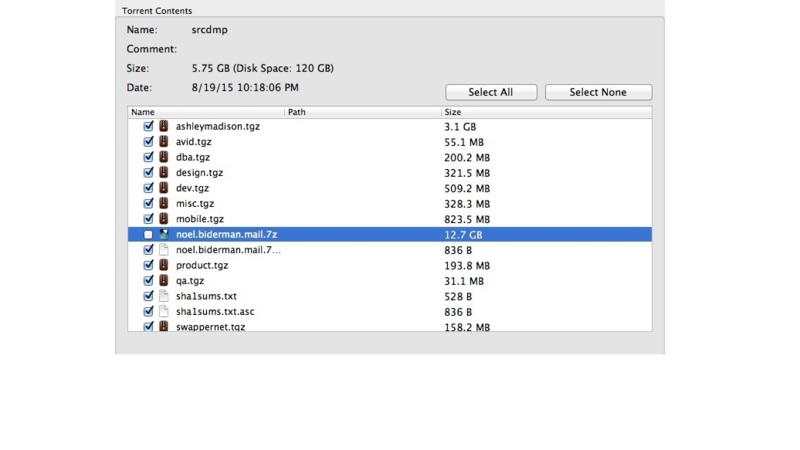Deselect the dev.tgz checkbox
The width and height of the screenshot is (800, 450).
[x=148, y=188]
